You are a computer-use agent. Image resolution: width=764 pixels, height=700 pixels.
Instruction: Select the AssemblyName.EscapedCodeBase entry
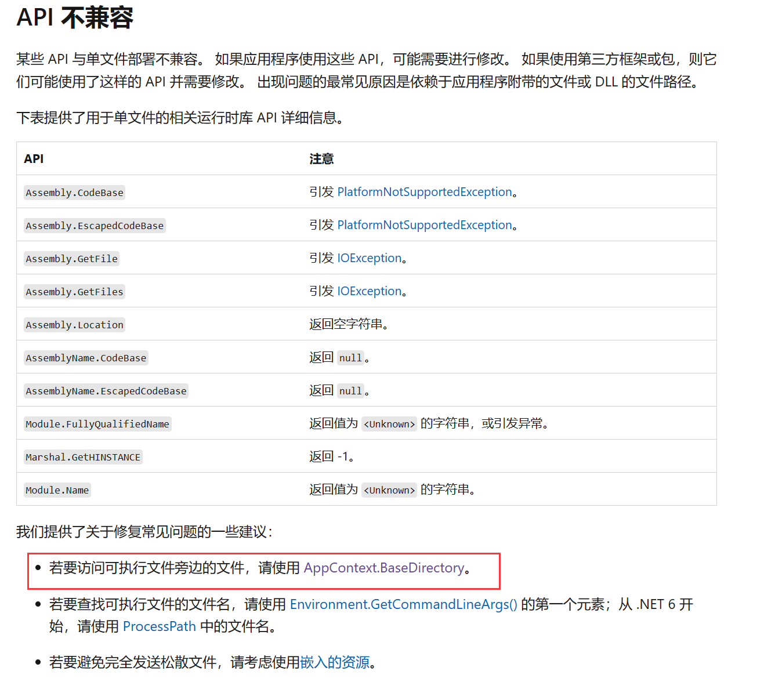tap(106, 390)
